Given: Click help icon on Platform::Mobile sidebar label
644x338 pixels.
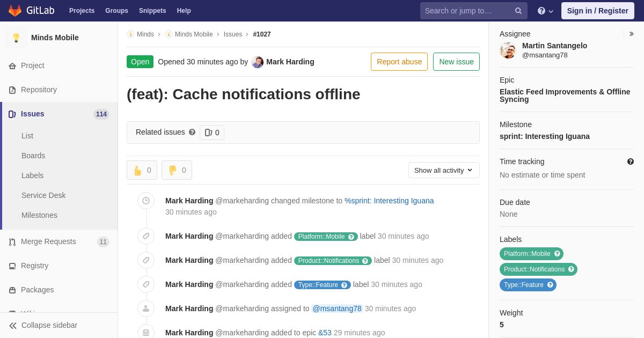Looking at the screenshot, I should coord(557,254).
